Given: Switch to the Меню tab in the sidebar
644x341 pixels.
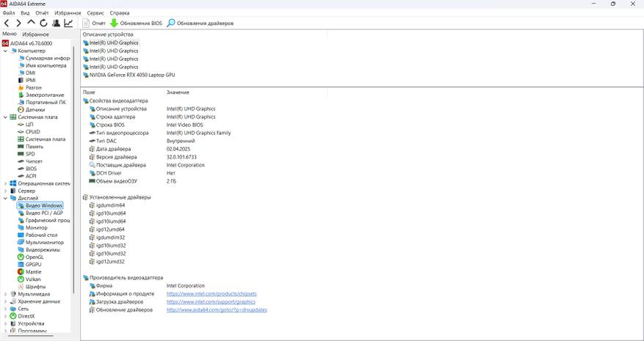Looking at the screenshot, I should (9, 34).
